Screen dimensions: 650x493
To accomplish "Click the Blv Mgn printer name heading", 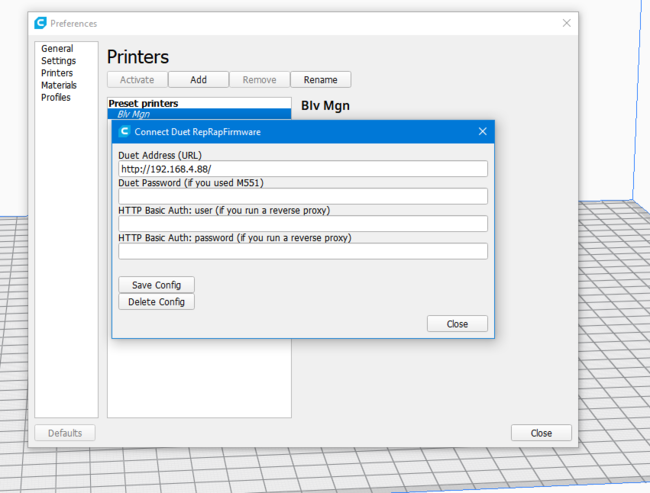I will 325,106.
